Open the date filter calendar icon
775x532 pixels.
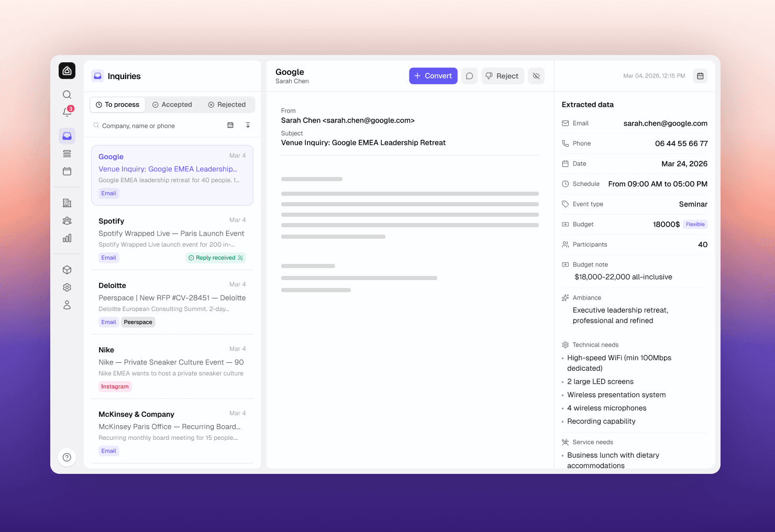click(x=230, y=125)
